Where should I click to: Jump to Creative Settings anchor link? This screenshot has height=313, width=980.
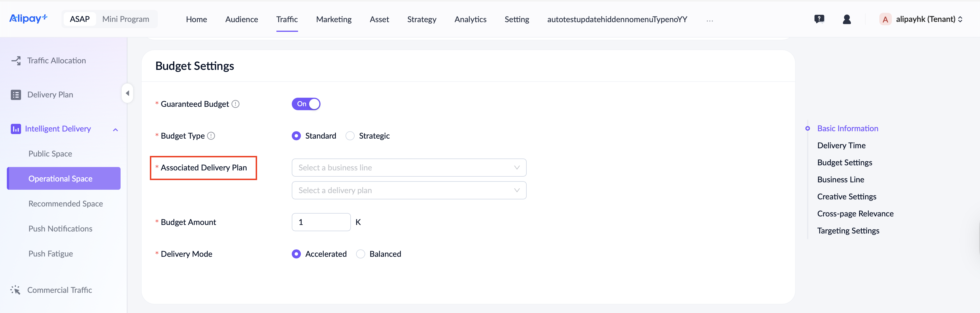pyautogui.click(x=846, y=197)
